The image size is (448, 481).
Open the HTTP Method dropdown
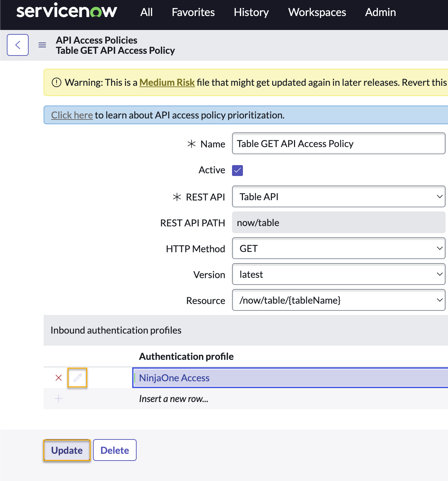[x=338, y=248]
